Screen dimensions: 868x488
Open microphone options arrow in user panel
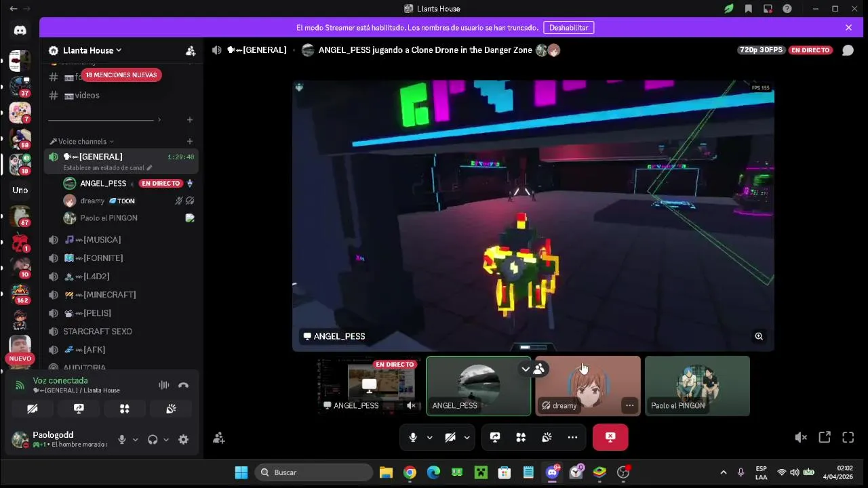tap(135, 439)
